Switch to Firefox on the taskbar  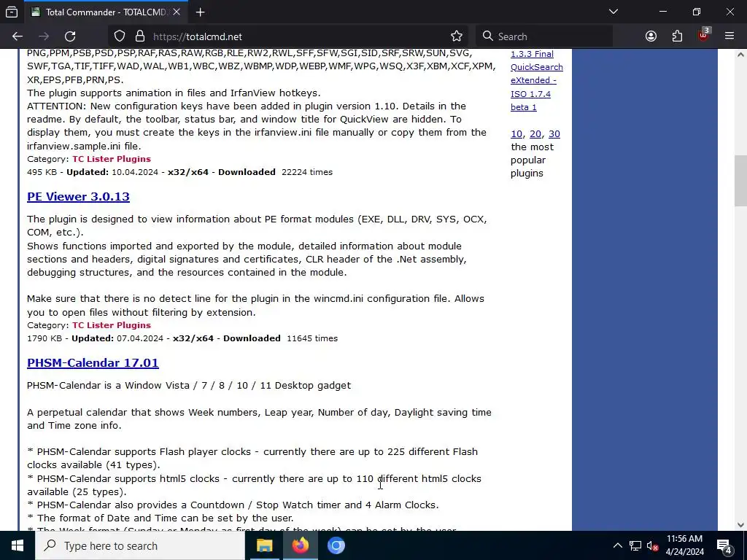pos(300,545)
